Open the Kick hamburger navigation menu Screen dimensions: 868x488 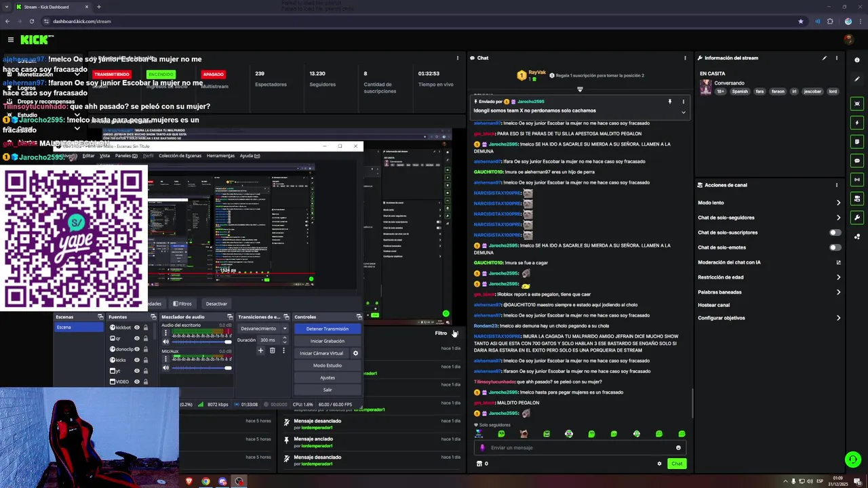[11, 40]
